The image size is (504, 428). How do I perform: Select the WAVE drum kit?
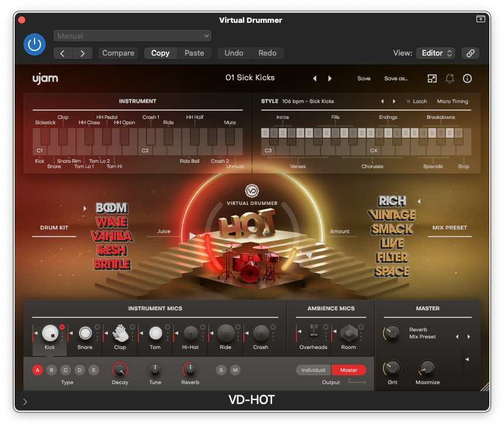tap(111, 222)
